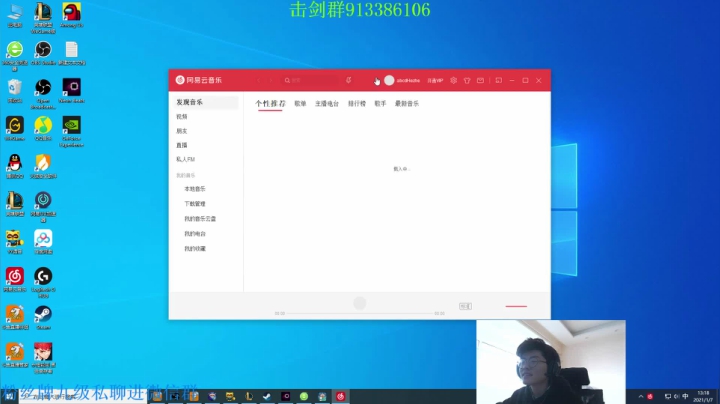720x404 pixels.
Task: Open the GeForce Experience desktop shortcut
Action: (x=72, y=131)
